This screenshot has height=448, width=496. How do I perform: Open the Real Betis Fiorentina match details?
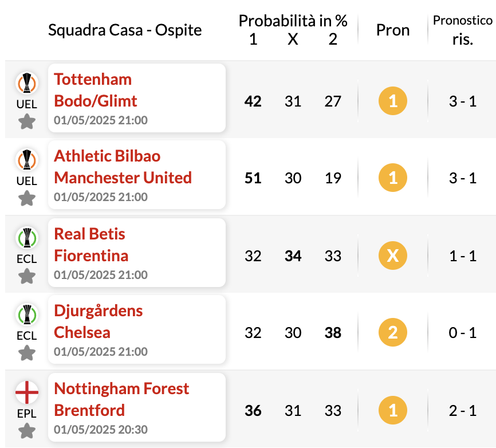(137, 253)
